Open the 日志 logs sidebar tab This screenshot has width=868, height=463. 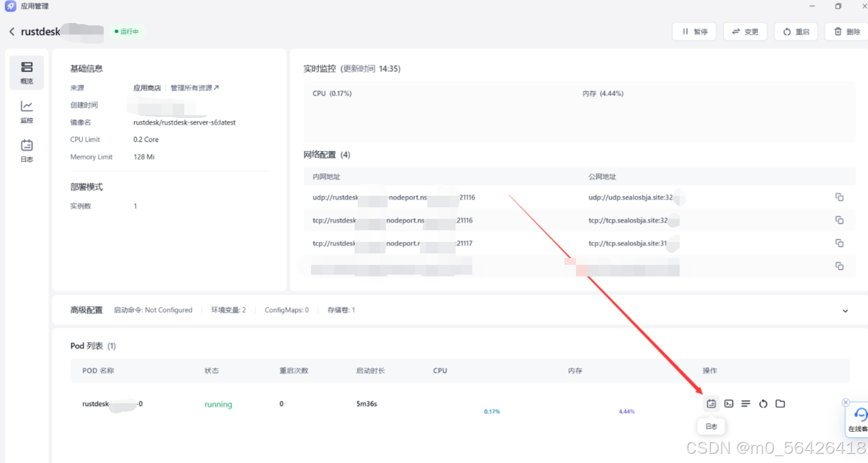[x=26, y=151]
